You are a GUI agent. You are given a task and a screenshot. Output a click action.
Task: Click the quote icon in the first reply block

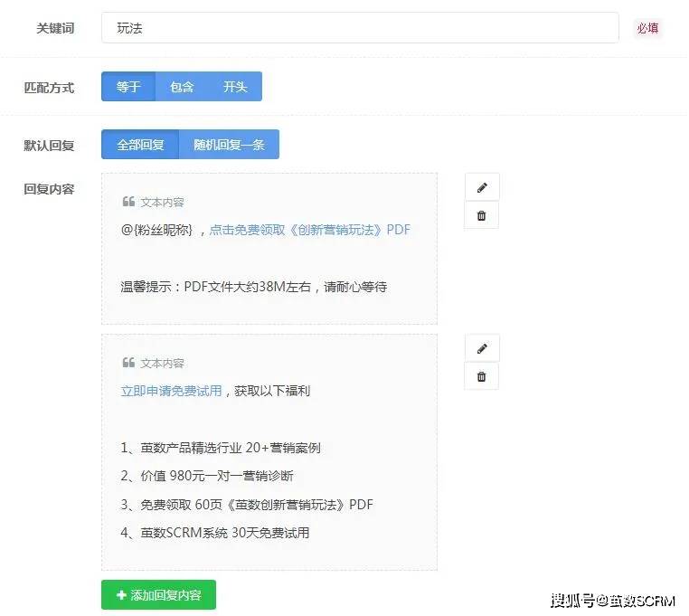(x=128, y=202)
